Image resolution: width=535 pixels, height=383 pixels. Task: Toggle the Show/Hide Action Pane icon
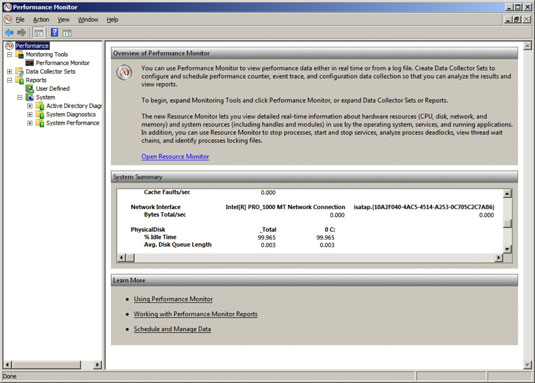tap(67, 33)
